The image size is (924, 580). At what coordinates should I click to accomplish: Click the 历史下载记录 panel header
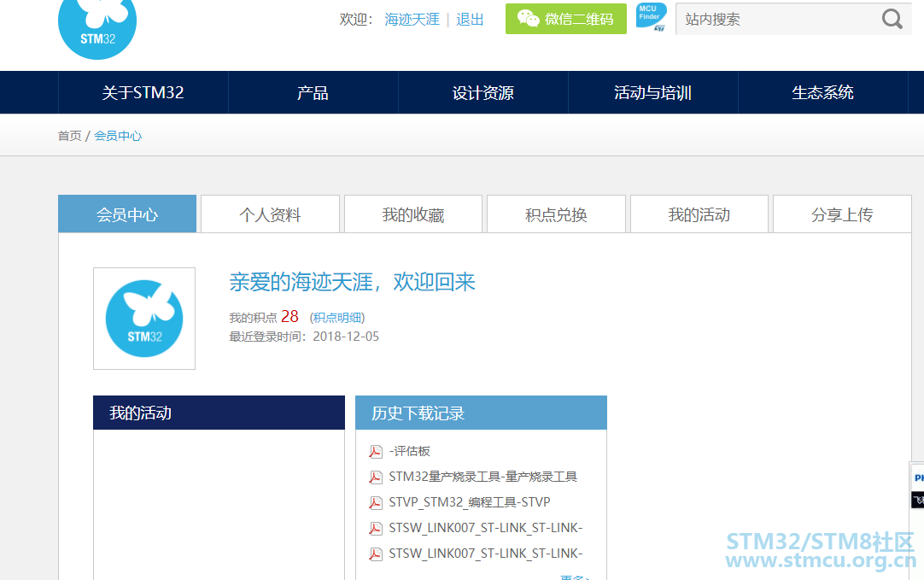481,413
